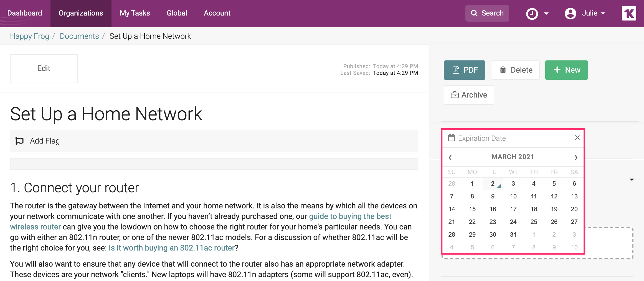
Task: Click the Julie user avatar icon
Action: pos(570,14)
